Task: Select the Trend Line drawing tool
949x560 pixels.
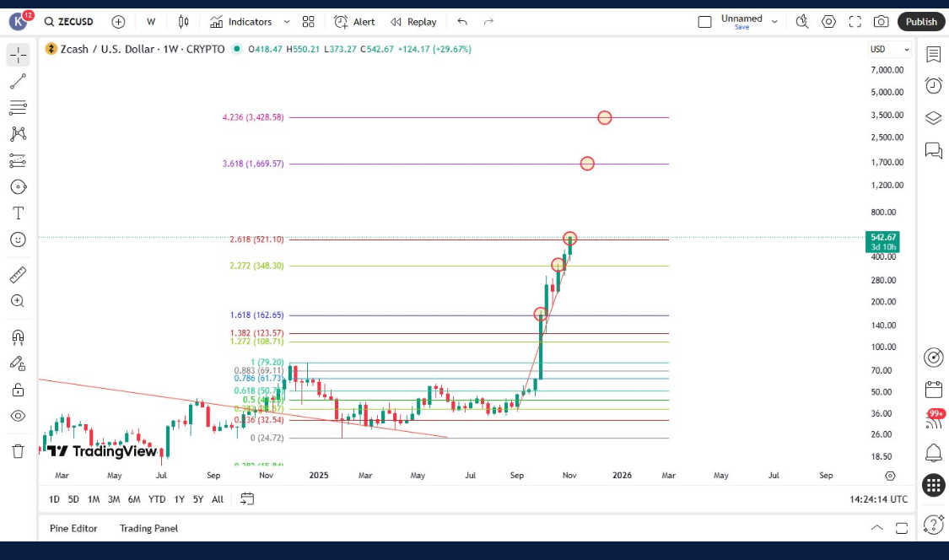Action: point(18,82)
